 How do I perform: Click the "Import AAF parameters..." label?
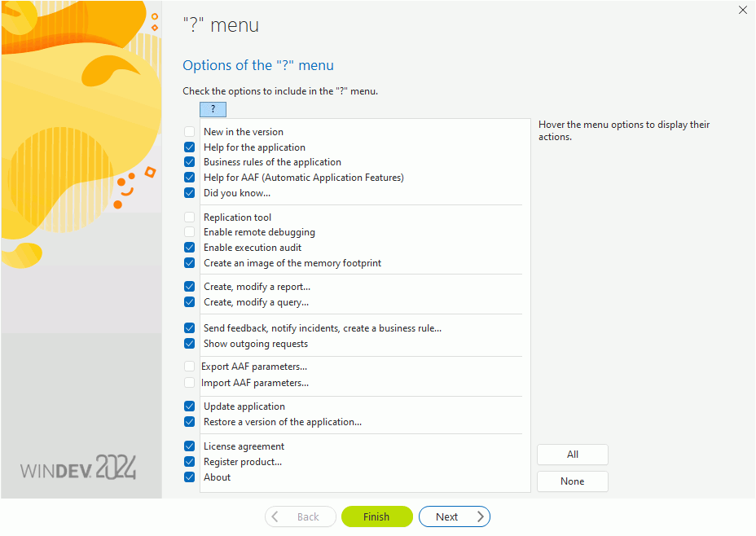(x=255, y=383)
